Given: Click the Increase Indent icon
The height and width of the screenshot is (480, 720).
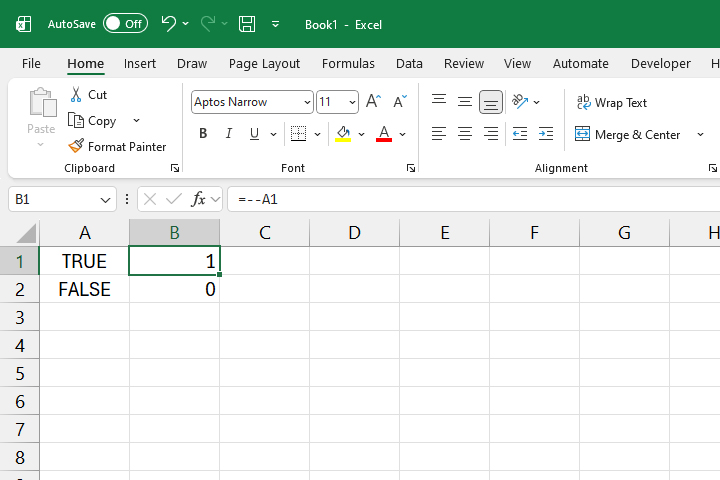Looking at the screenshot, I should coord(545,134).
